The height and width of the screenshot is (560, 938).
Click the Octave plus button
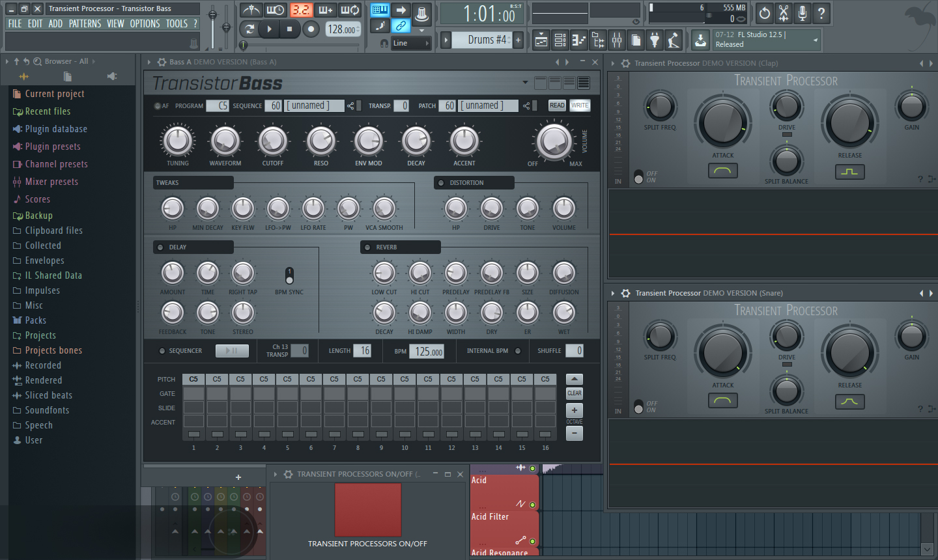pyautogui.click(x=575, y=410)
